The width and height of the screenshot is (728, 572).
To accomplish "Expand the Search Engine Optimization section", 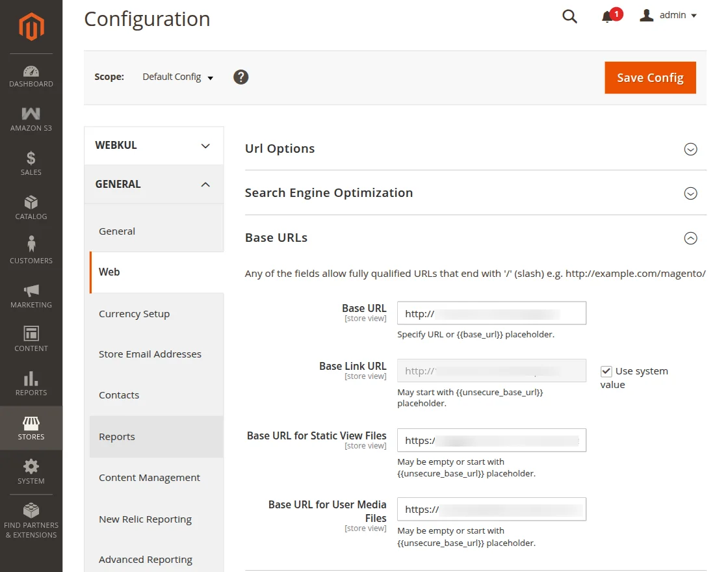I will 690,193.
